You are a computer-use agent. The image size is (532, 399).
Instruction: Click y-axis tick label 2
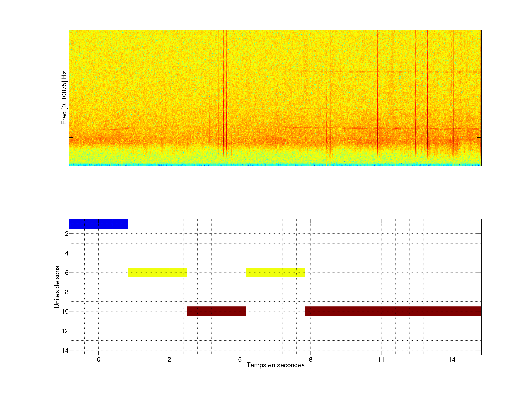click(x=67, y=234)
